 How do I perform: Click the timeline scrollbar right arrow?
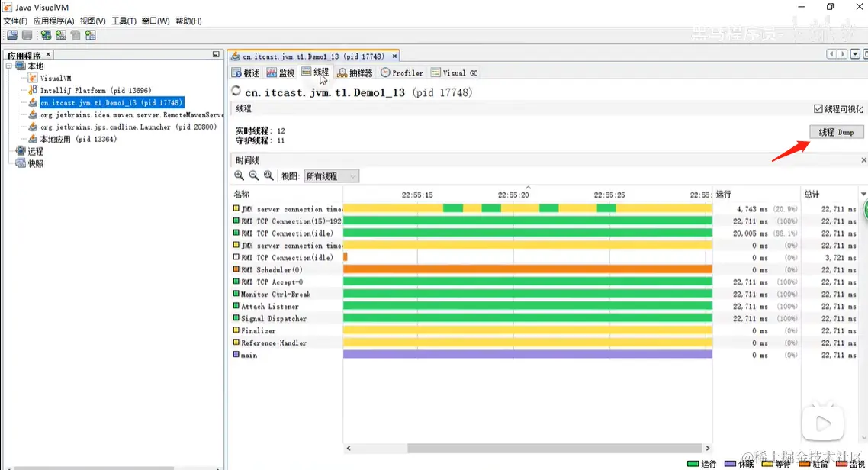(x=708, y=448)
